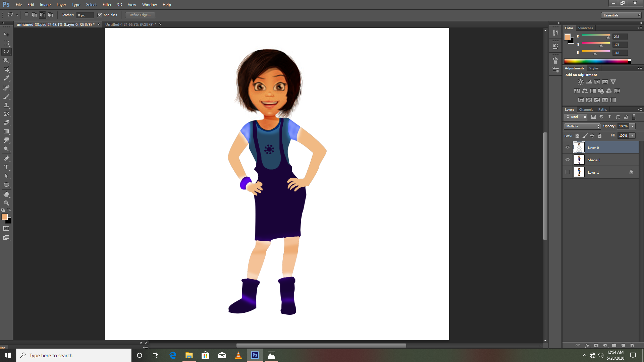Viewport: 644px width, 362px height.
Task: Add Brightness/Contrast adjustment
Action: (581, 82)
